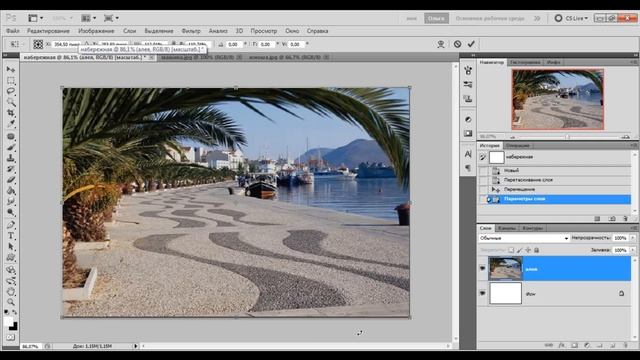640x360 pixels.
Task: Open the fill slider arrow
Action: [633, 250]
